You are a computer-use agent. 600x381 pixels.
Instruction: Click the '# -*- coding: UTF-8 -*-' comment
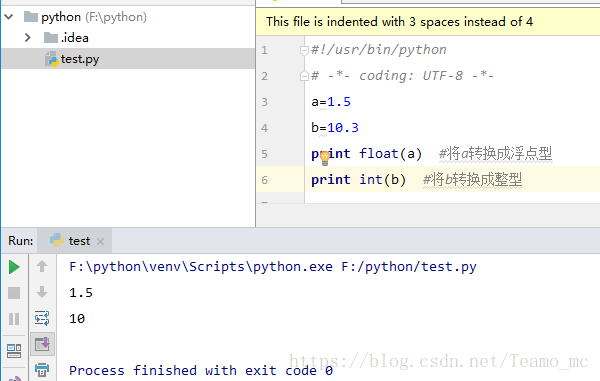point(403,76)
